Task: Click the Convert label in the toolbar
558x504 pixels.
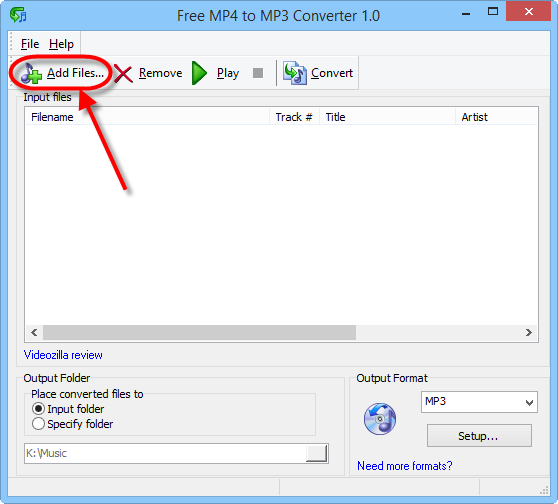Action: click(x=332, y=73)
